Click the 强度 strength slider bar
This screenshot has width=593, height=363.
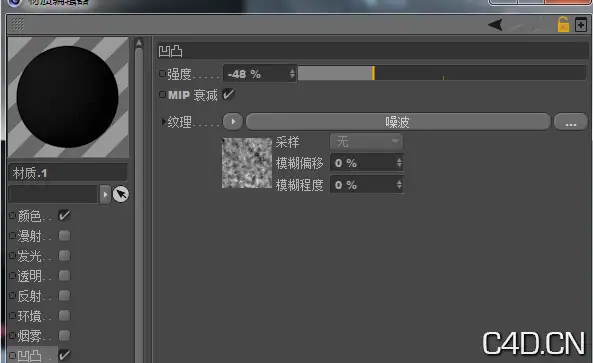442,73
